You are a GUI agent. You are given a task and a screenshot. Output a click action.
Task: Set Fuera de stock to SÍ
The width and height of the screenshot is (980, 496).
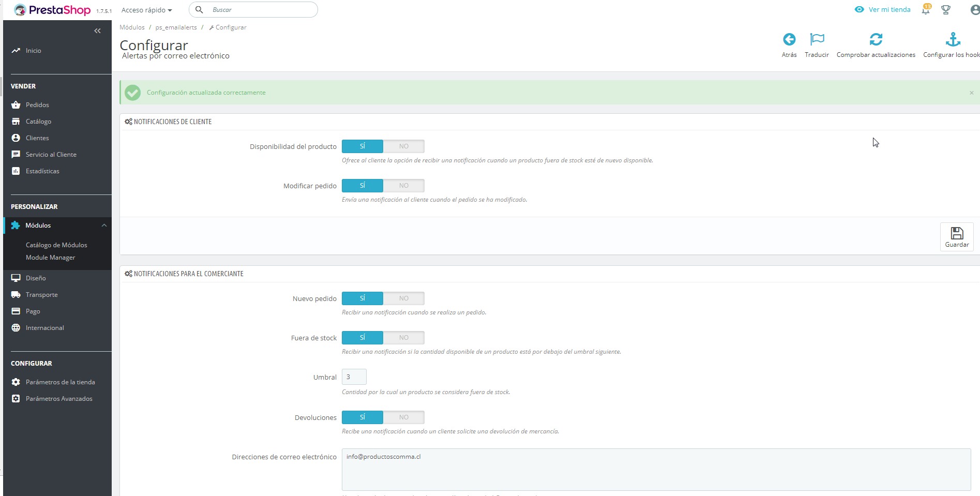(x=363, y=338)
